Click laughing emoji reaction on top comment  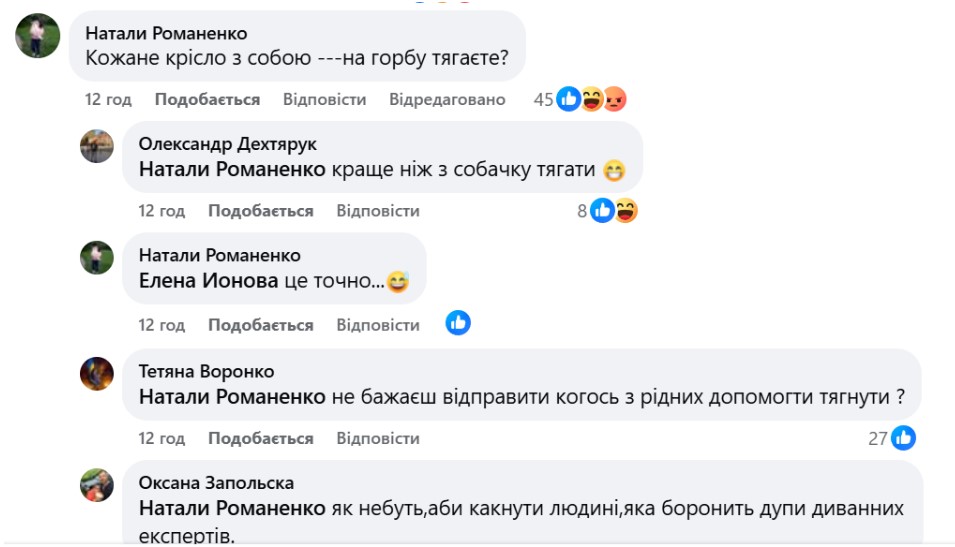click(592, 99)
